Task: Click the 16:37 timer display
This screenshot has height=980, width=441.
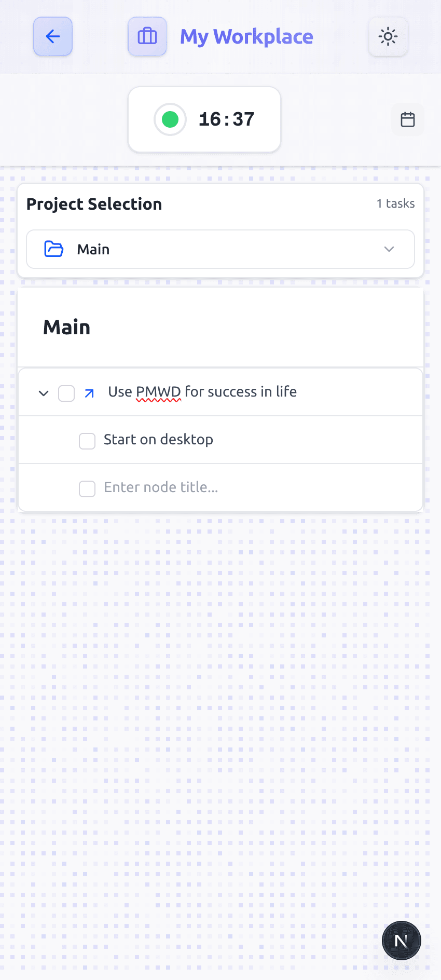Action: (x=227, y=119)
